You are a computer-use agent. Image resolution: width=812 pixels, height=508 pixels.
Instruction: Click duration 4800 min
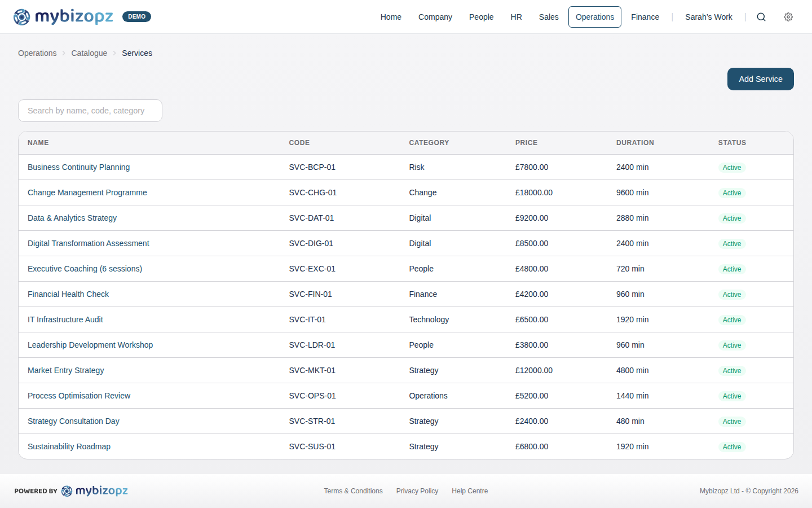(x=633, y=370)
